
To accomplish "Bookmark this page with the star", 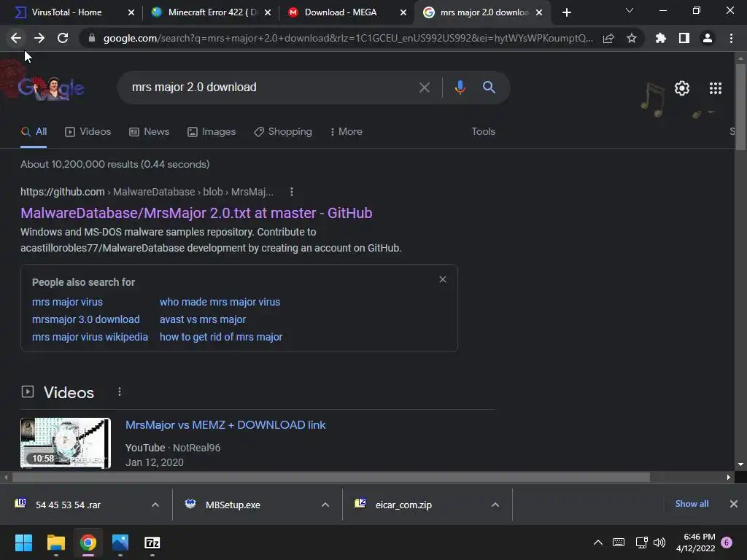I will [x=632, y=38].
